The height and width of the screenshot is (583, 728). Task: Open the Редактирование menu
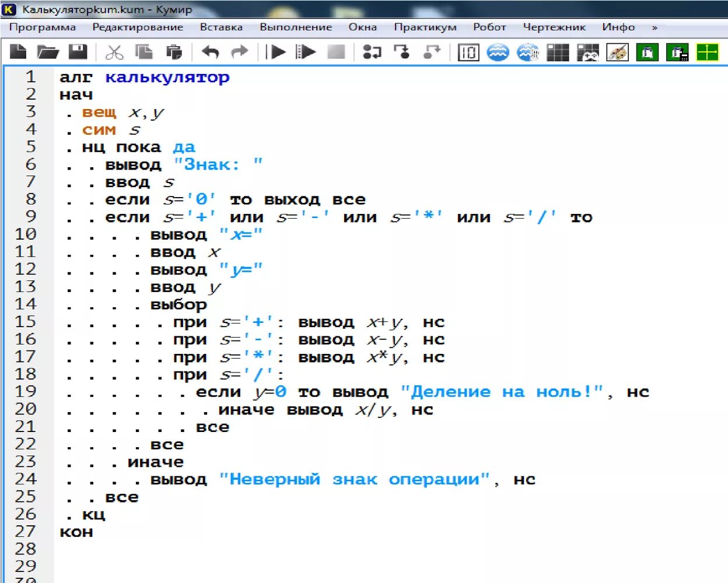click(138, 27)
